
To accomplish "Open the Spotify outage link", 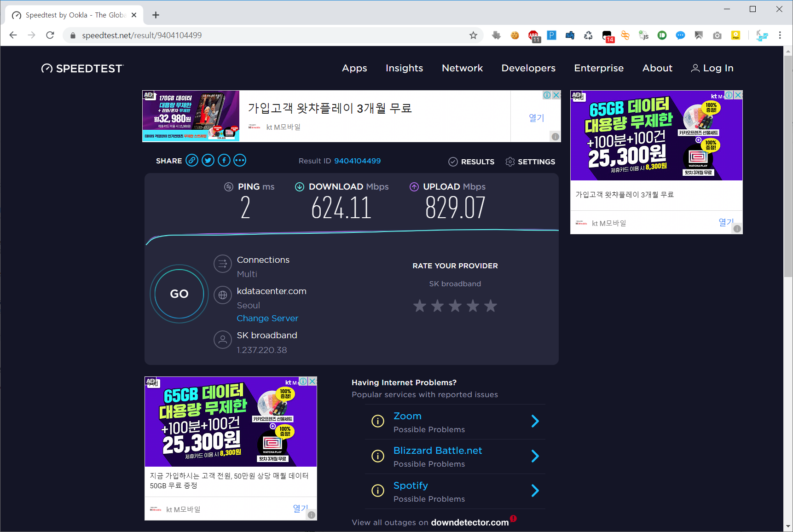I will click(411, 486).
